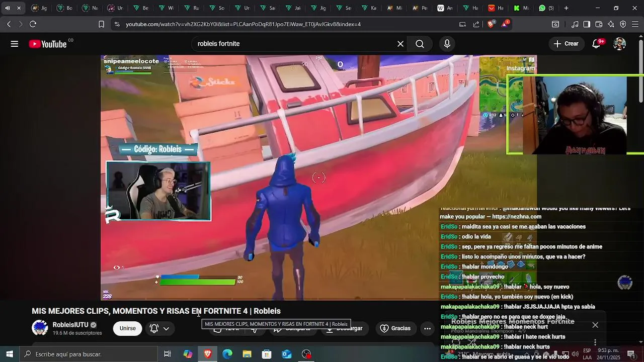The width and height of the screenshot is (644, 362).
Task: Close the Robleis Mejores Momentos playlist panel
Action: (595, 325)
